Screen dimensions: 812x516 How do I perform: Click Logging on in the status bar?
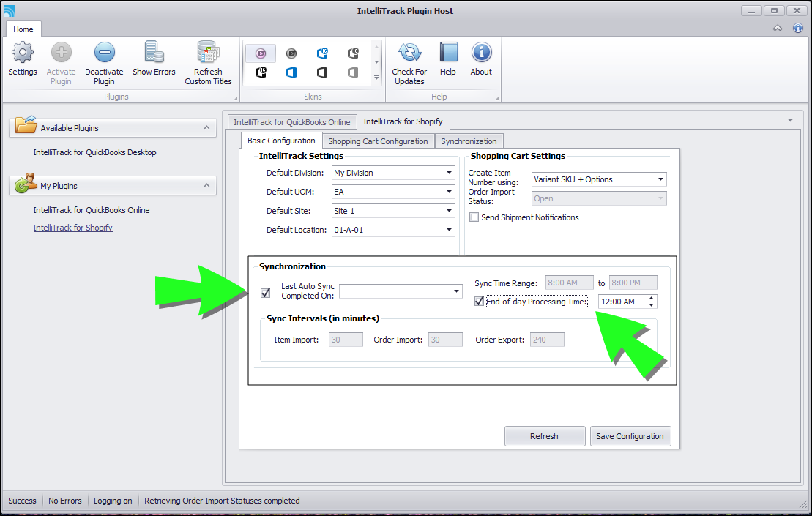[113, 501]
